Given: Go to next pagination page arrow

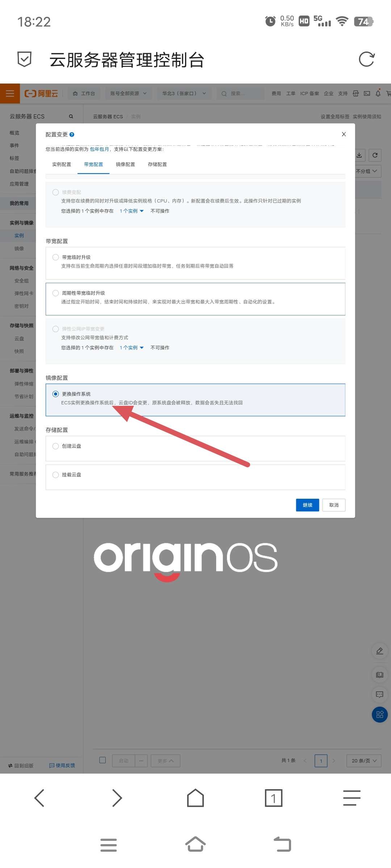Looking at the screenshot, I should tap(333, 761).
